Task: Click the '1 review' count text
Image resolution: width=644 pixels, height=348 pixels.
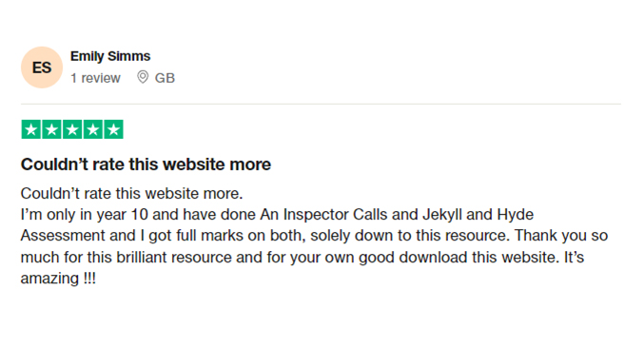Action: coord(95,78)
